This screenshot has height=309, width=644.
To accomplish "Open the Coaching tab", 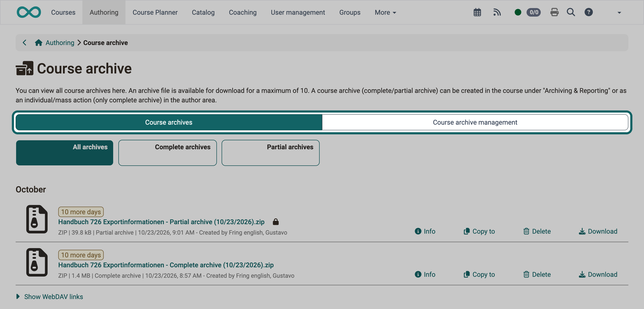I will pyautogui.click(x=243, y=12).
